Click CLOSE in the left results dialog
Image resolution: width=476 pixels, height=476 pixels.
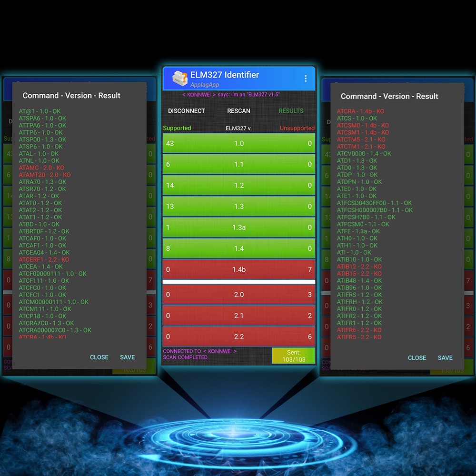click(99, 357)
